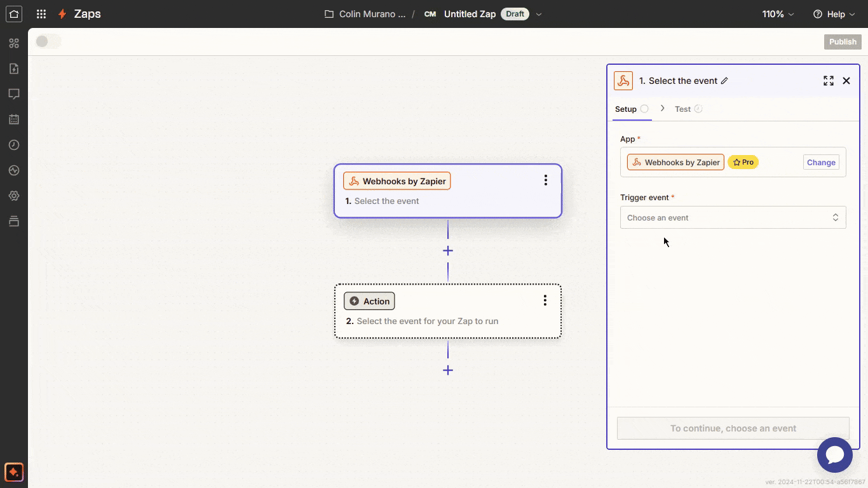Close the step setup panel
The width and height of the screenshot is (868, 488).
coord(846,81)
